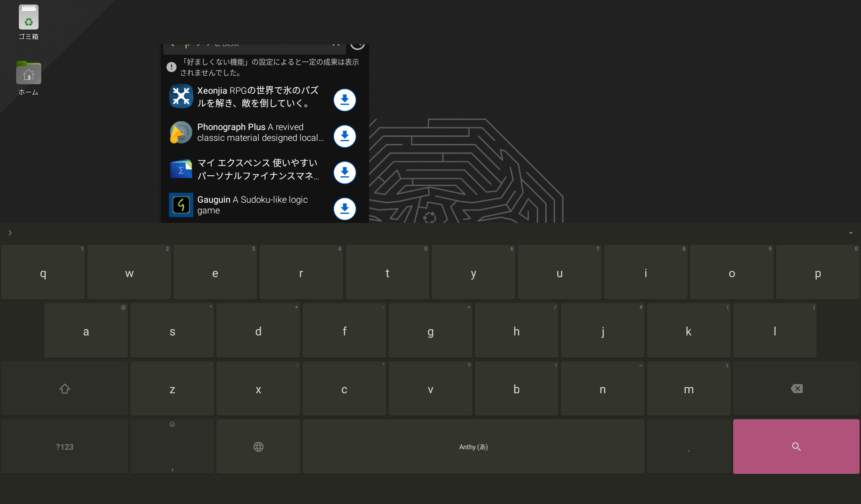The image size is (861, 504).
Task: Collapse the keyboard using the down arrow
Action: coord(851,233)
